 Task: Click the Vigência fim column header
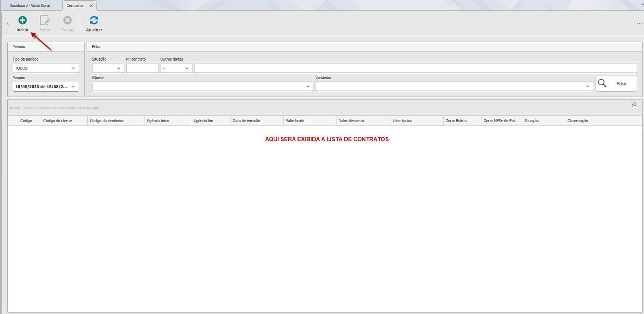(211, 121)
